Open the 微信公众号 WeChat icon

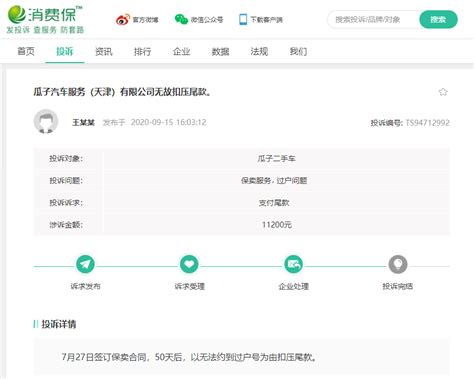tap(181, 19)
